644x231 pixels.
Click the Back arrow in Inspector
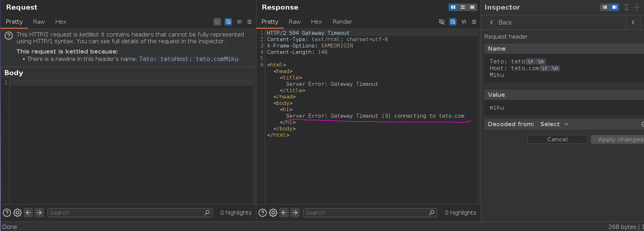click(x=492, y=22)
